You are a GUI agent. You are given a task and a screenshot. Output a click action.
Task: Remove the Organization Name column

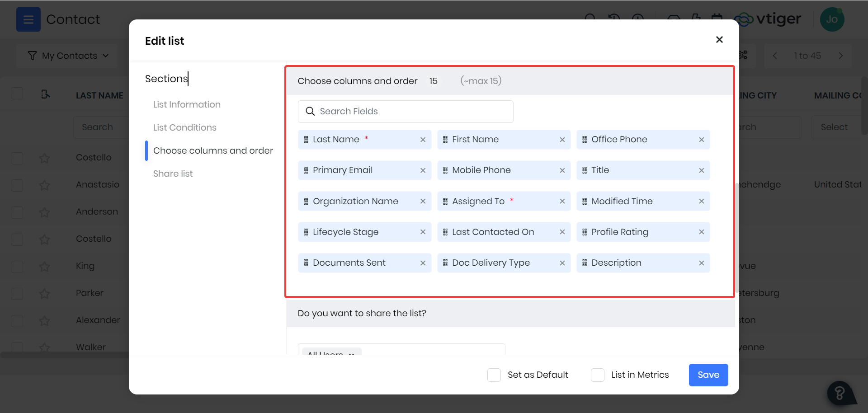[423, 201]
